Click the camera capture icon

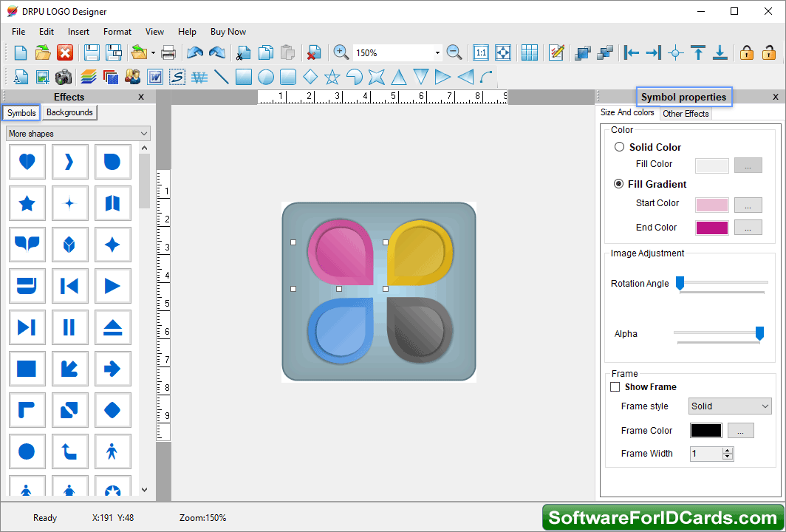click(x=64, y=77)
